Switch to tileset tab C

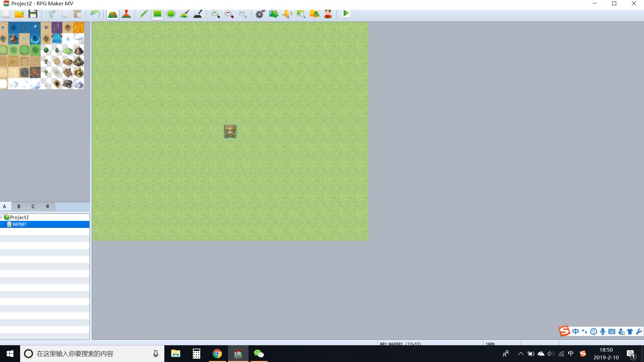coord(33,206)
